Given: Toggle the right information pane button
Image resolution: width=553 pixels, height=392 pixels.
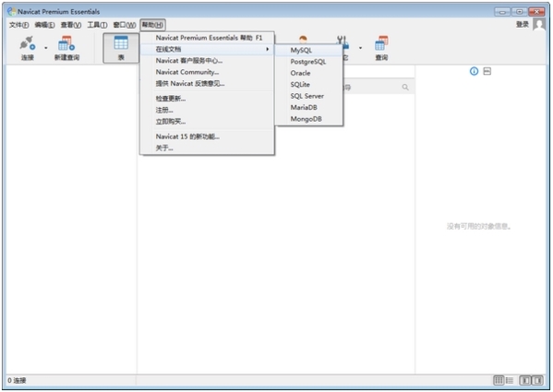Looking at the screenshot, I should click(538, 380).
